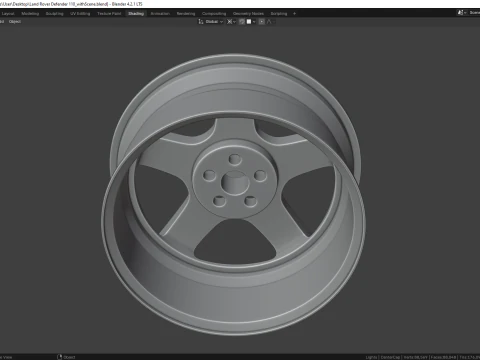
Task: Open the Animation workspace tab
Action: pyautogui.click(x=160, y=14)
